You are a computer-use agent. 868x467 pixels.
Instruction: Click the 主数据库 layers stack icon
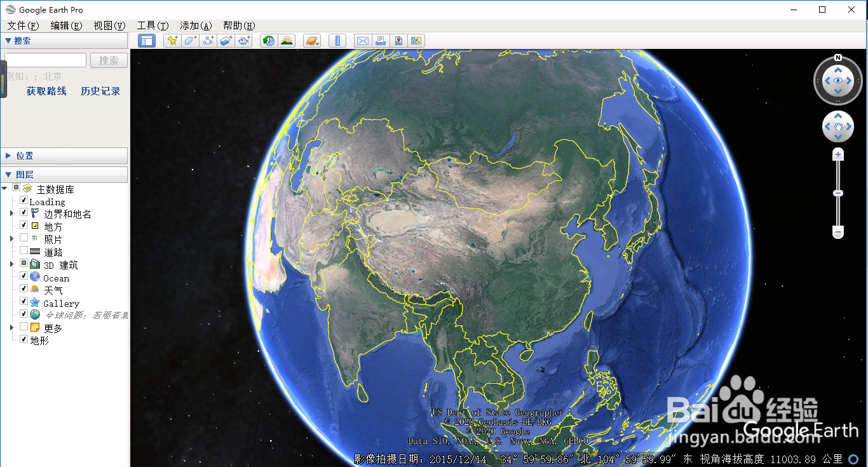tap(27, 189)
